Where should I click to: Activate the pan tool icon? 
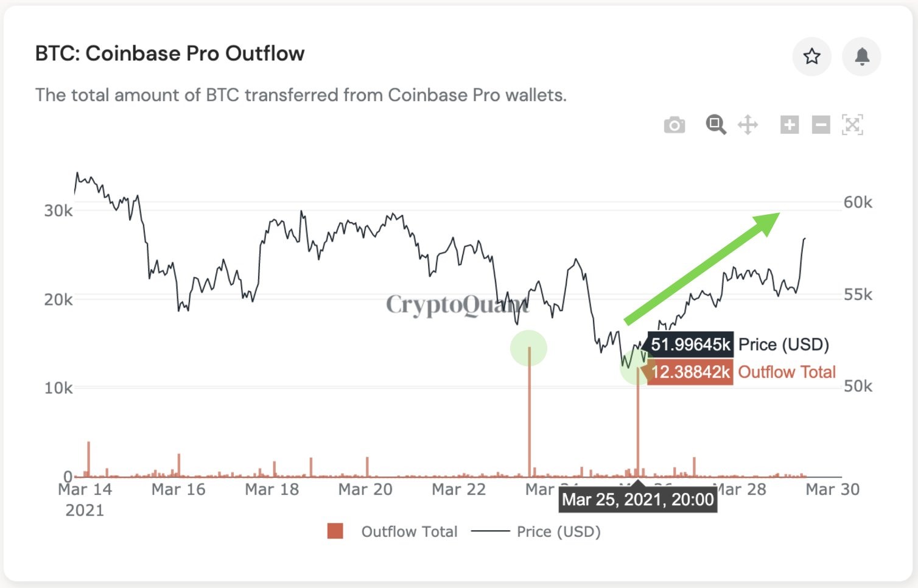748,125
